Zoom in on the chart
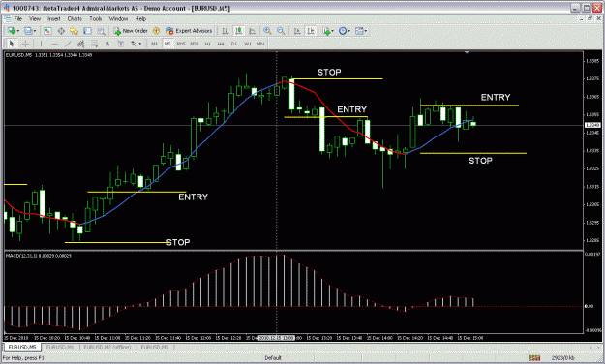Screen dimensions: 605x364 coord(267,31)
